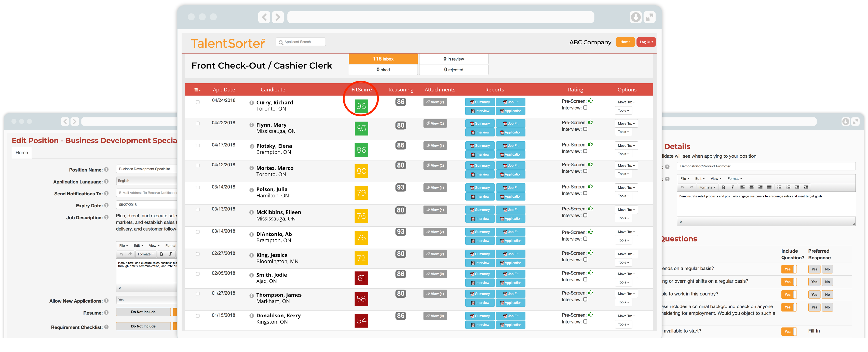This screenshot has width=868, height=352.
Task: Tick the Interview checkbox for Thompson, James
Action: [585, 300]
